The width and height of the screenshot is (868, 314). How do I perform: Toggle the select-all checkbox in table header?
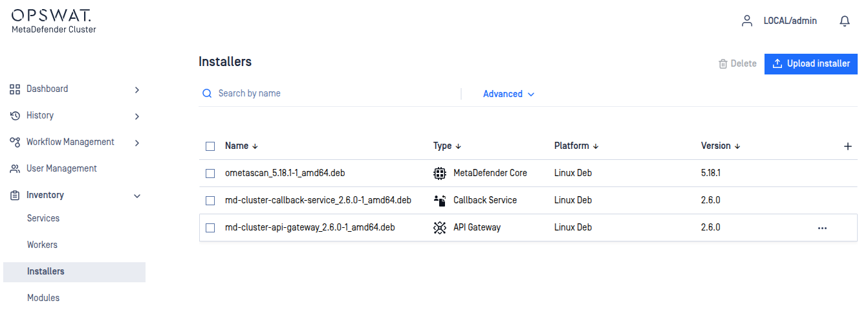pyautogui.click(x=210, y=146)
